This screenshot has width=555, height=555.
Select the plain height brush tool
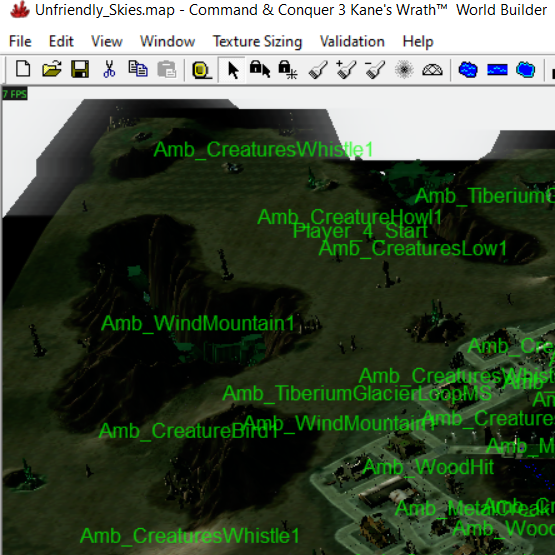[x=318, y=70]
